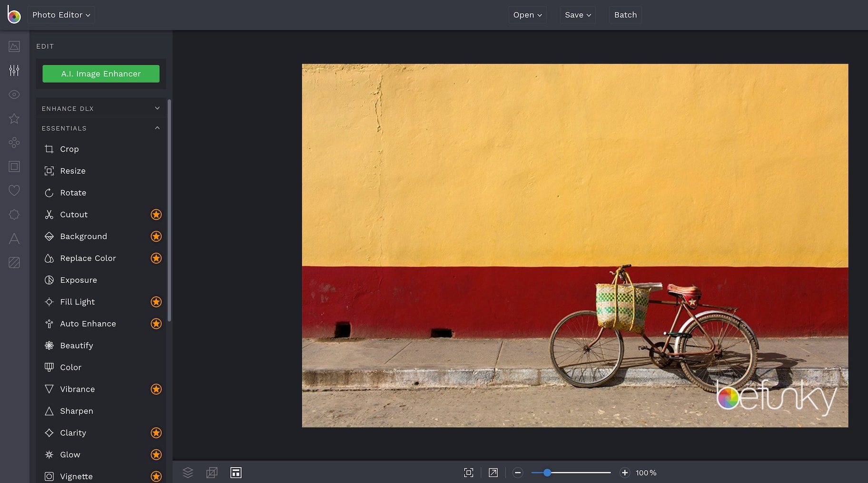
Task: Select the Crop tool
Action: coord(69,149)
